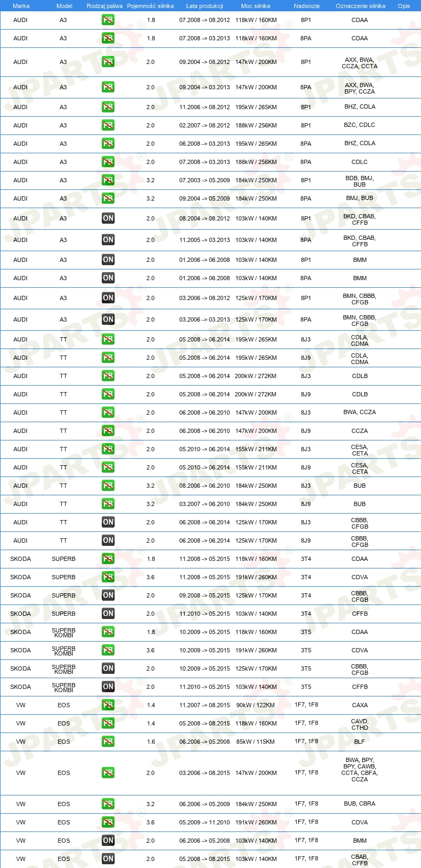
Task: Click diesel ON icon in A3 8P1 BKD row
Action: pyautogui.click(x=108, y=218)
